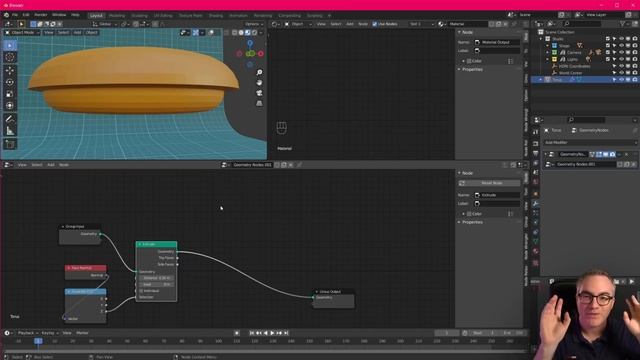
Task: Remove the GeometryNodes modifier with X
Action: point(627,154)
